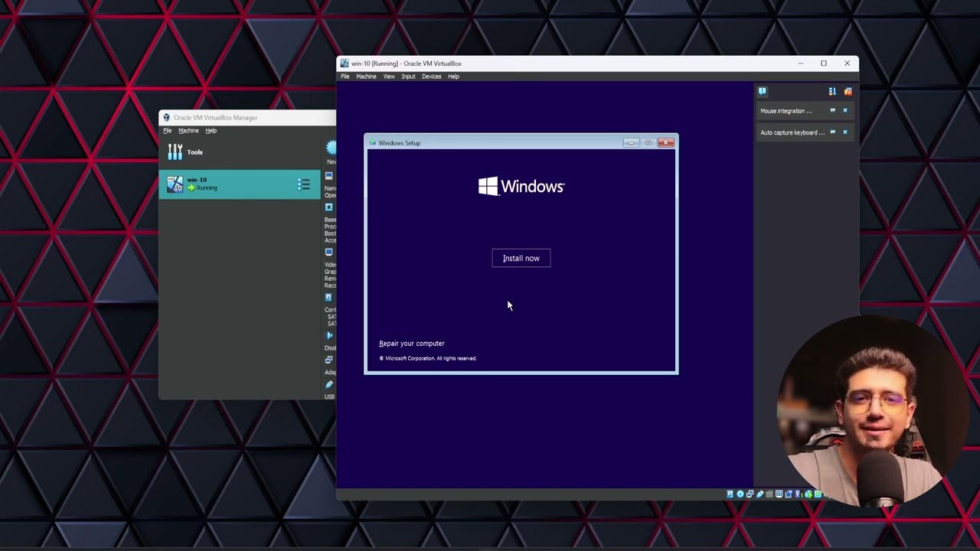Click the mouse integration status icon in the status bar
This screenshot has height=551, width=980.
(x=808, y=494)
